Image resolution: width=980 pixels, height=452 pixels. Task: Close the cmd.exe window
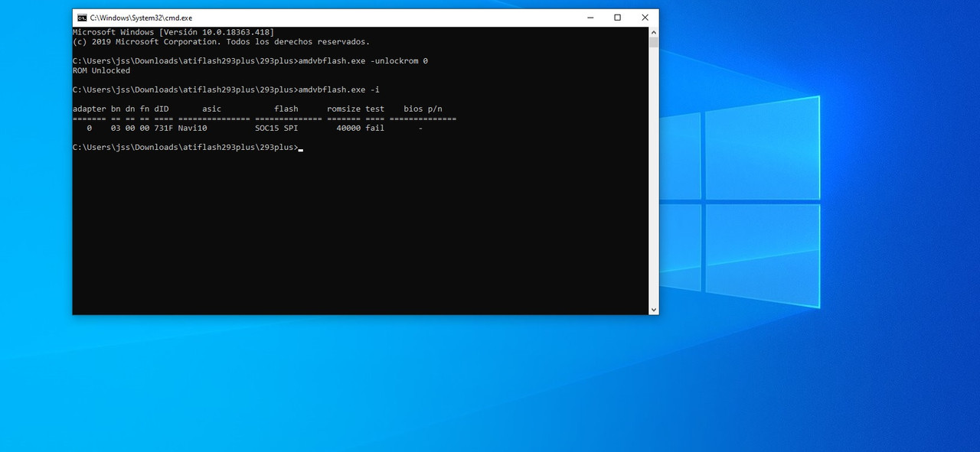pyautogui.click(x=645, y=18)
